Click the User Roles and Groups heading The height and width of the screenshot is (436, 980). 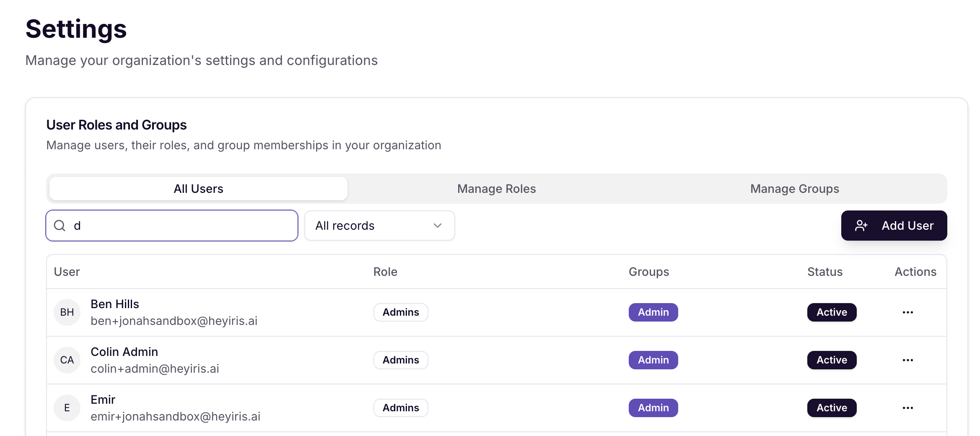(x=117, y=125)
